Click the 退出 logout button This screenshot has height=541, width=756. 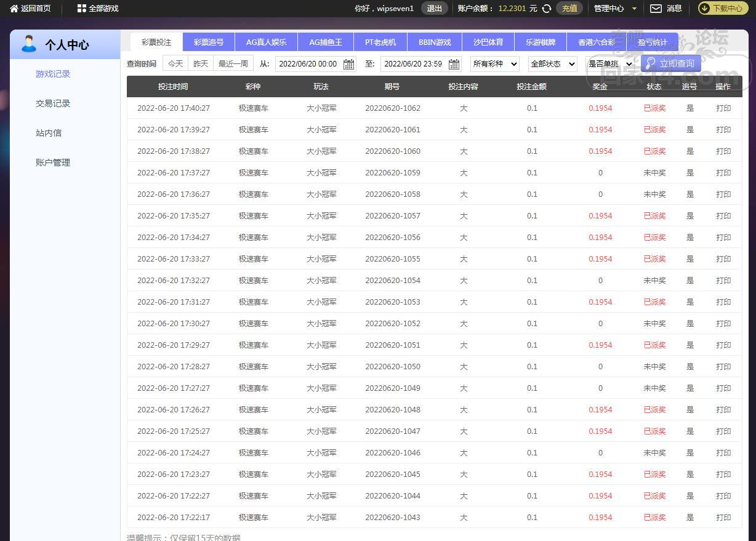click(x=435, y=9)
